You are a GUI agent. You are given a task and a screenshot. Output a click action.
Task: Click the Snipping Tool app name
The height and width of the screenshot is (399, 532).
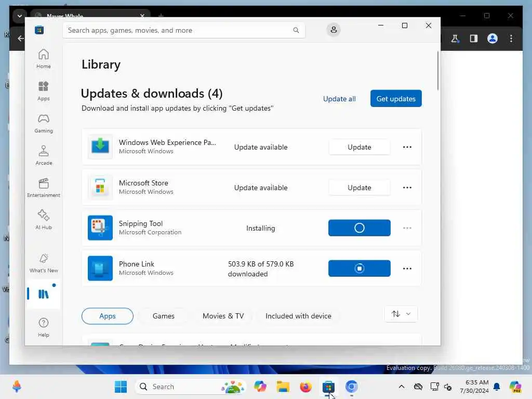pyautogui.click(x=140, y=223)
